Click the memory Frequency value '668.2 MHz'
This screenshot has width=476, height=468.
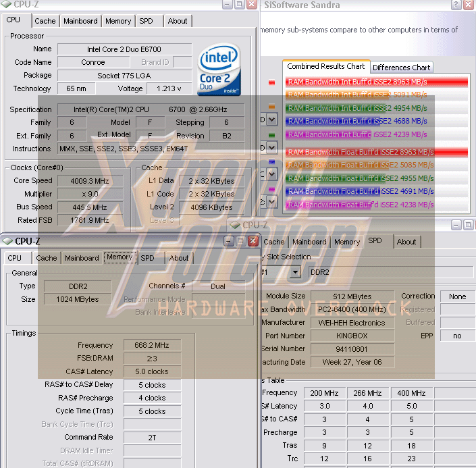click(x=152, y=345)
